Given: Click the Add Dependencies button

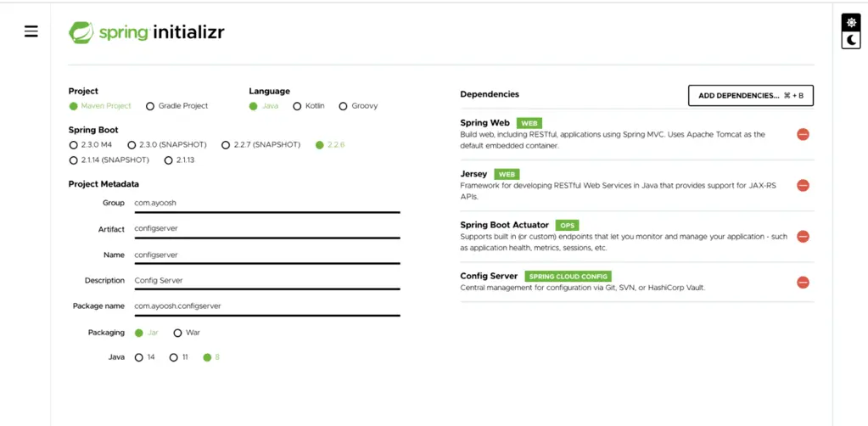Looking at the screenshot, I should [751, 95].
